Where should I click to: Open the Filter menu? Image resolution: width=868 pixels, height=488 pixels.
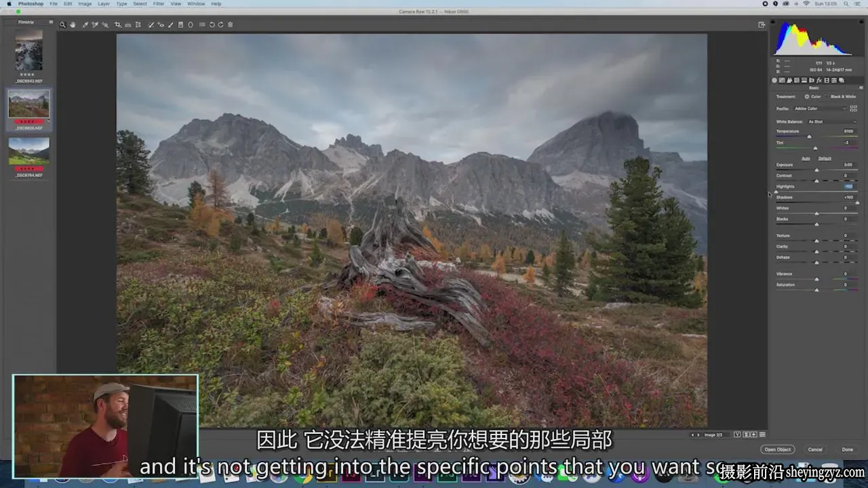point(158,4)
